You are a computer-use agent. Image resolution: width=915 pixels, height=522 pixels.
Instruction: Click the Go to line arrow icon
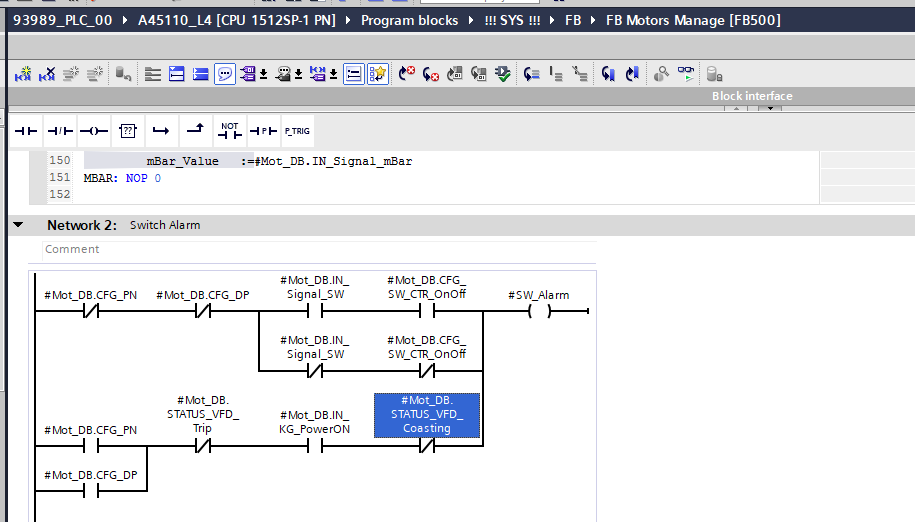click(532, 74)
